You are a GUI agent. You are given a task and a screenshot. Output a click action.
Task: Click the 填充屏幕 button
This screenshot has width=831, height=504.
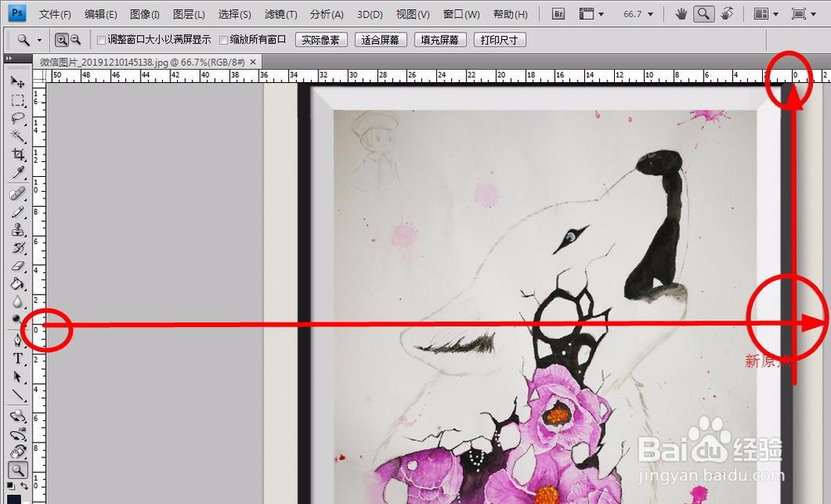(440, 40)
